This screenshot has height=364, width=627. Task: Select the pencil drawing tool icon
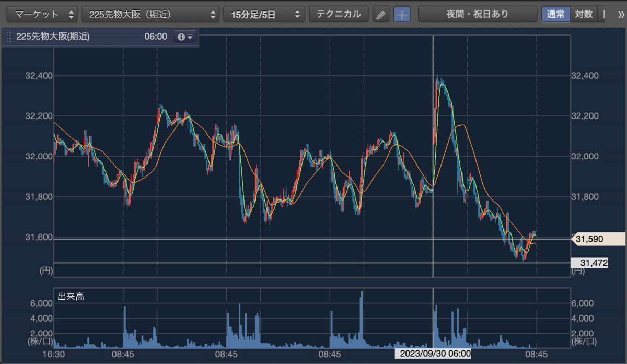(x=381, y=15)
